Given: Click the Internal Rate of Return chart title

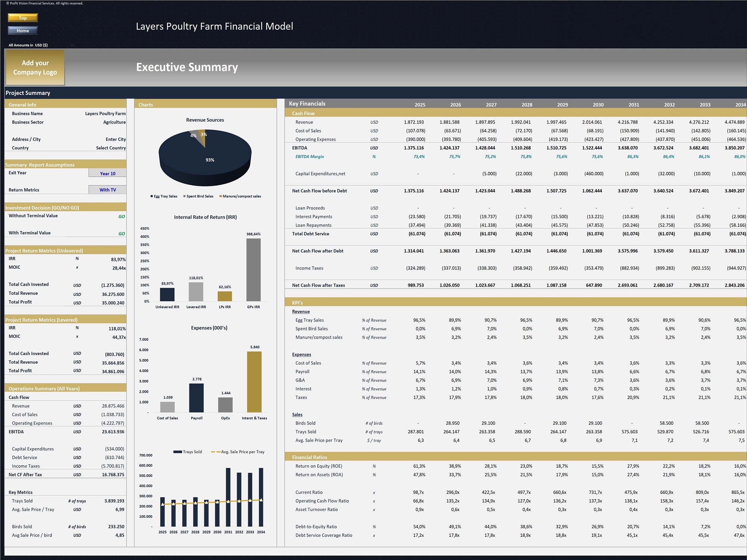Looking at the screenshot, I should pos(205,217).
